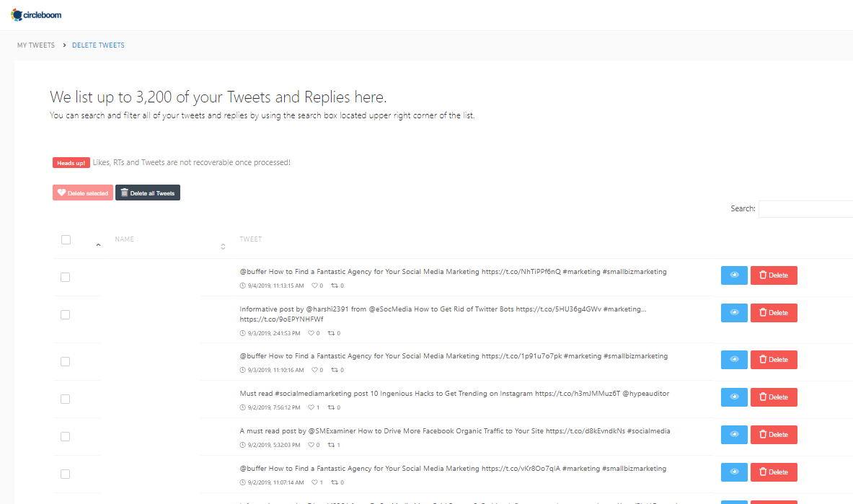Click eye icon for the 9/3/2019 11:10 @buffer tweet

click(734, 359)
